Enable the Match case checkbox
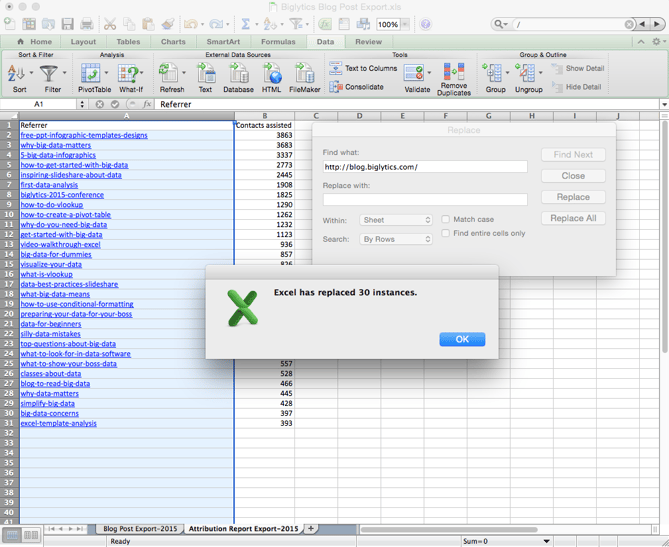The width and height of the screenshot is (669, 547). 446,219
